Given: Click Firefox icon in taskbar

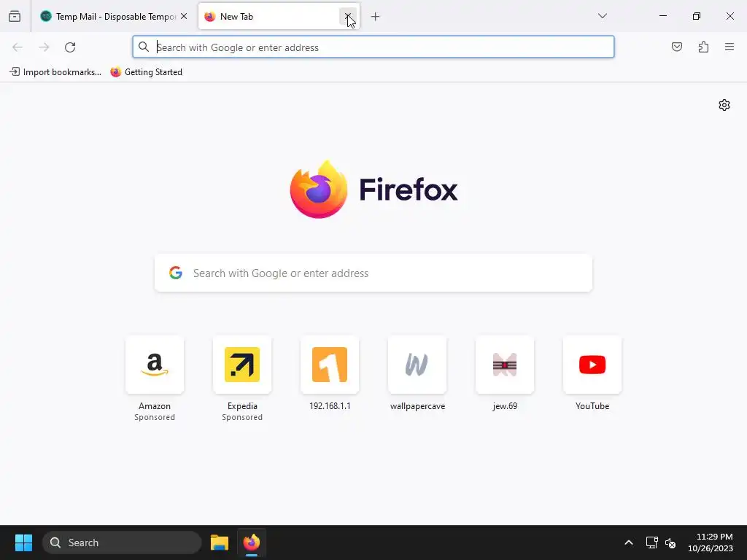Looking at the screenshot, I should [252, 542].
